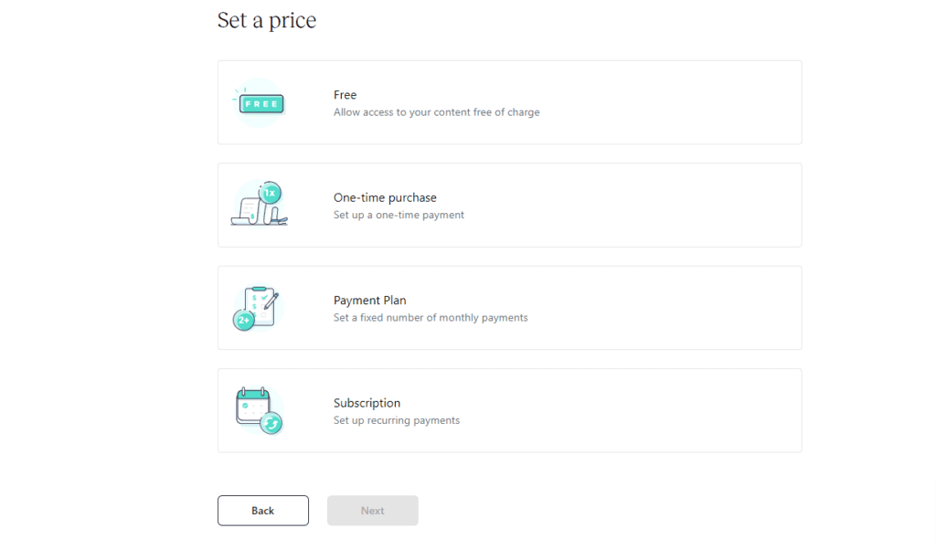The image size is (936, 560).
Task: Click the "Set a price" heading
Action: [x=267, y=20]
